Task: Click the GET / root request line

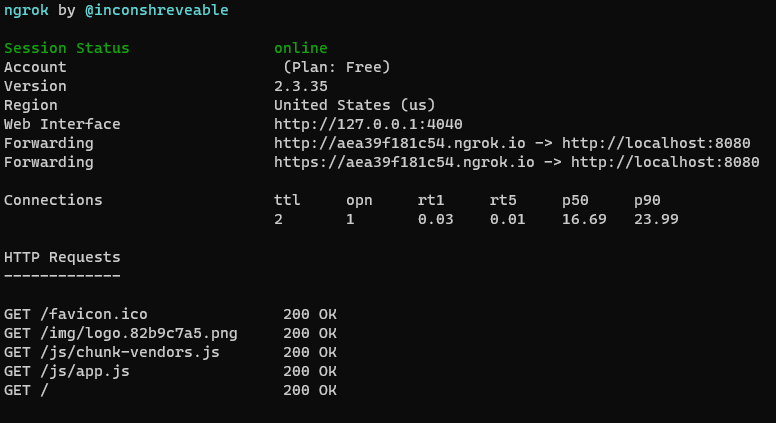Action: [x=26, y=390]
